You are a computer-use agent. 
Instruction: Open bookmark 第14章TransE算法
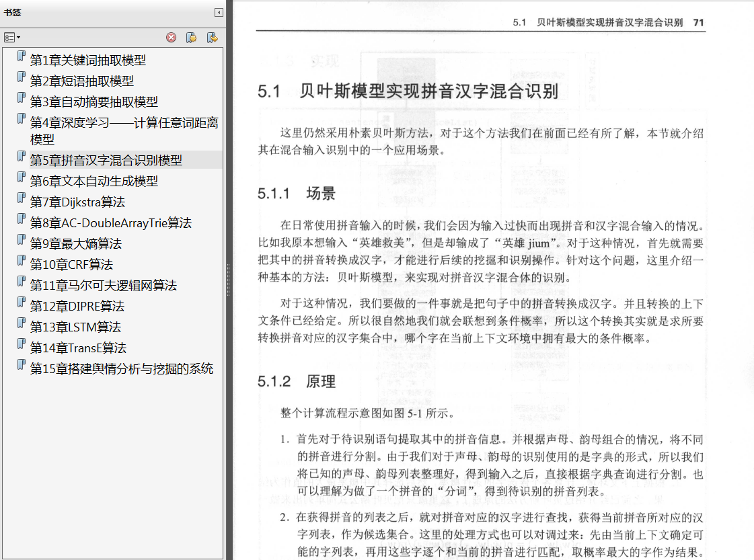click(79, 348)
